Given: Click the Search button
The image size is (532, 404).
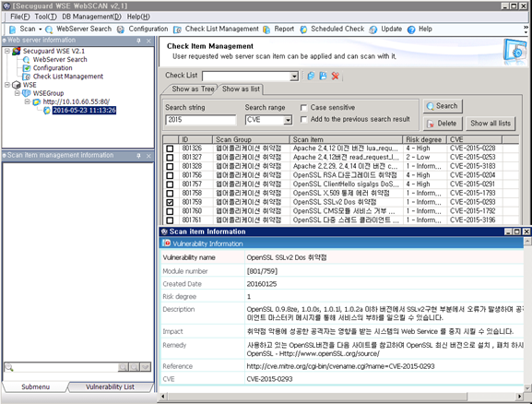Looking at the screenshot, I should [443, 106].
